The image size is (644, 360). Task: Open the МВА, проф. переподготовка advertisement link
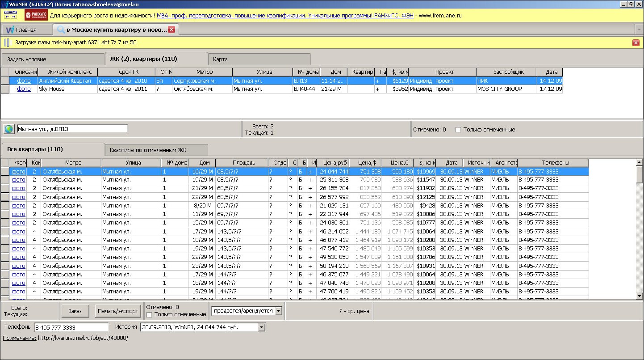click(x=284, y=15)
